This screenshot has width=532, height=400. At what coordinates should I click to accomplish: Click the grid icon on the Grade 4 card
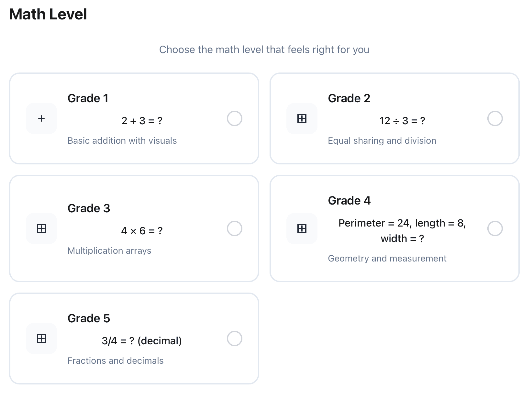pyautogui.click(x=302, y=228)
